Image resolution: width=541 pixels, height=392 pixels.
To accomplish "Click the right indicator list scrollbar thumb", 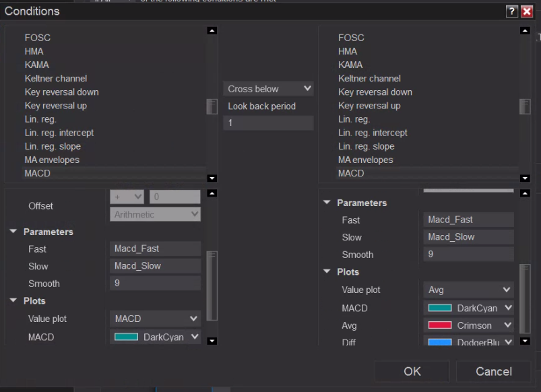I will 525,106.
